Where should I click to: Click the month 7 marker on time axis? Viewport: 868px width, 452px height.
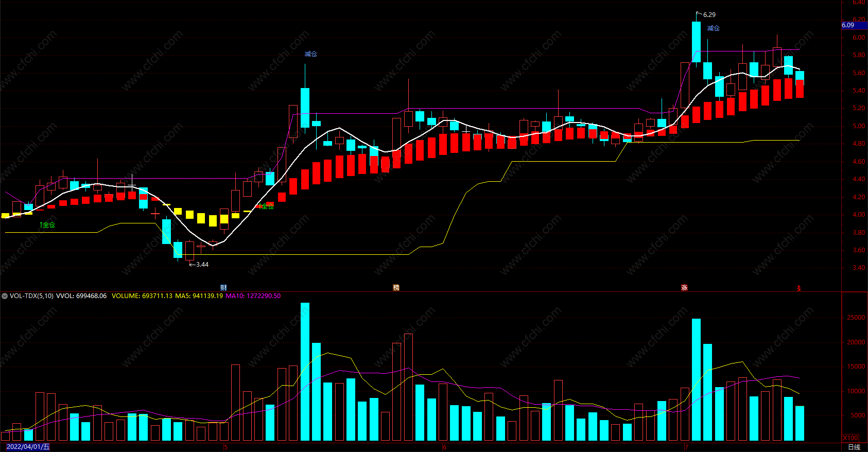[x=686, y=447]
